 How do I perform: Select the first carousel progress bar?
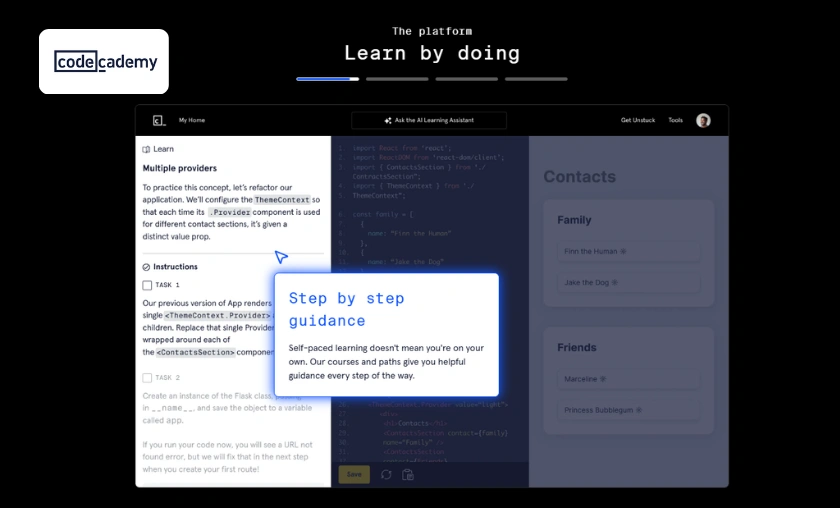tap(327, 79)
